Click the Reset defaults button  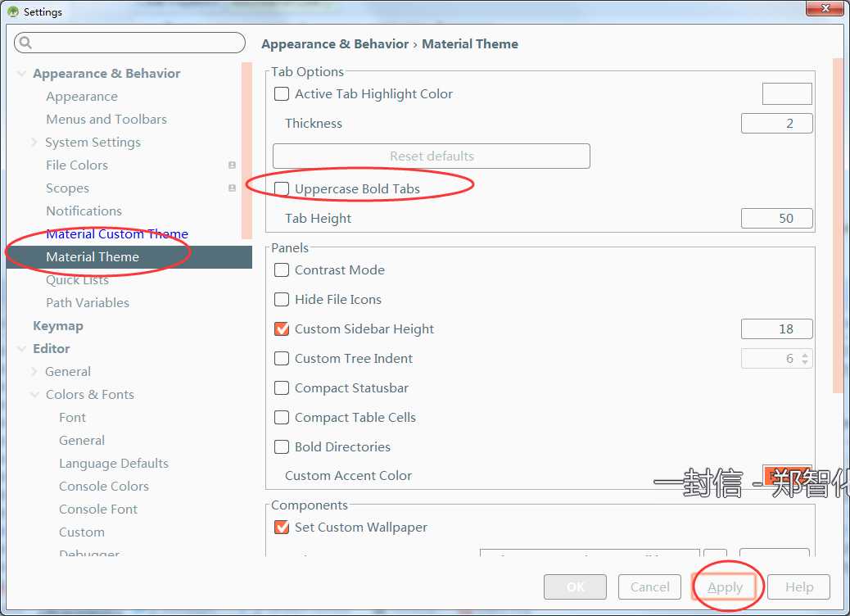pyautogui.click(x=432, y=156)
